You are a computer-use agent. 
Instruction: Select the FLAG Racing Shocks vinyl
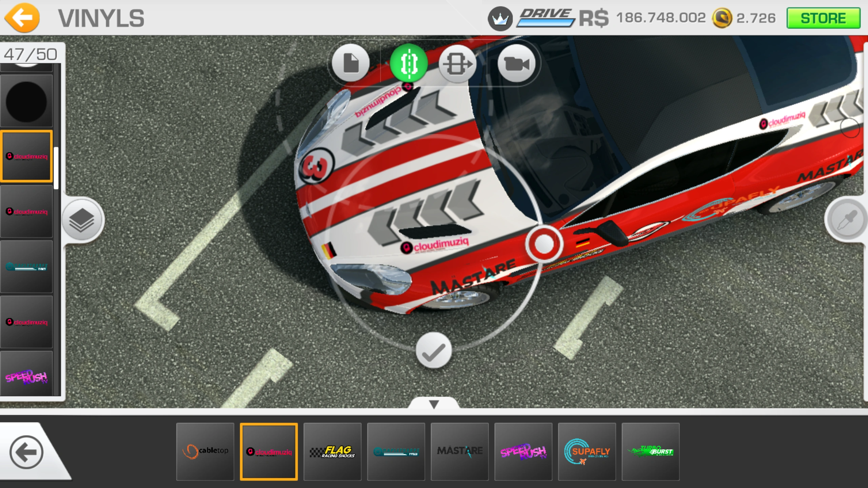point(332,451)
